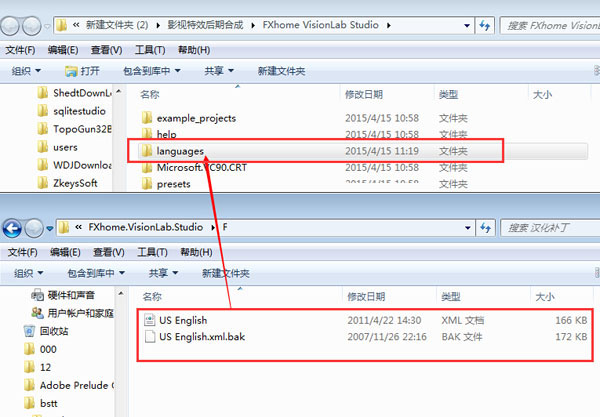This screenshot has height=417, width=600.
Task: Click refresh icon in lower window address bar
Action: [486, 228]
